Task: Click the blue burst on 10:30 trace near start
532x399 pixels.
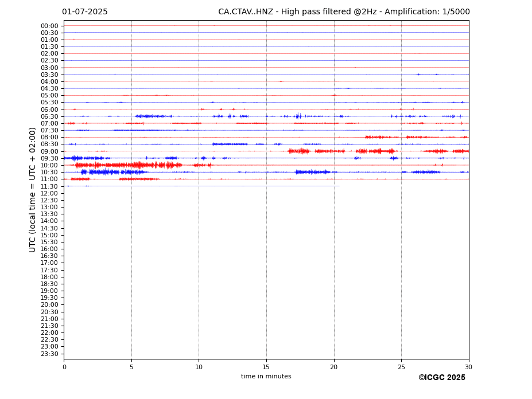Action: point(114,172)
